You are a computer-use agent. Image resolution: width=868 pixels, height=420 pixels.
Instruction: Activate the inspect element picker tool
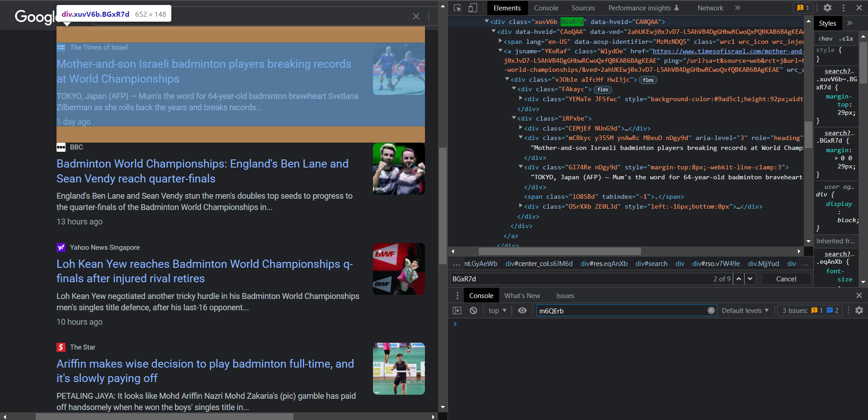tap(458, 8)
